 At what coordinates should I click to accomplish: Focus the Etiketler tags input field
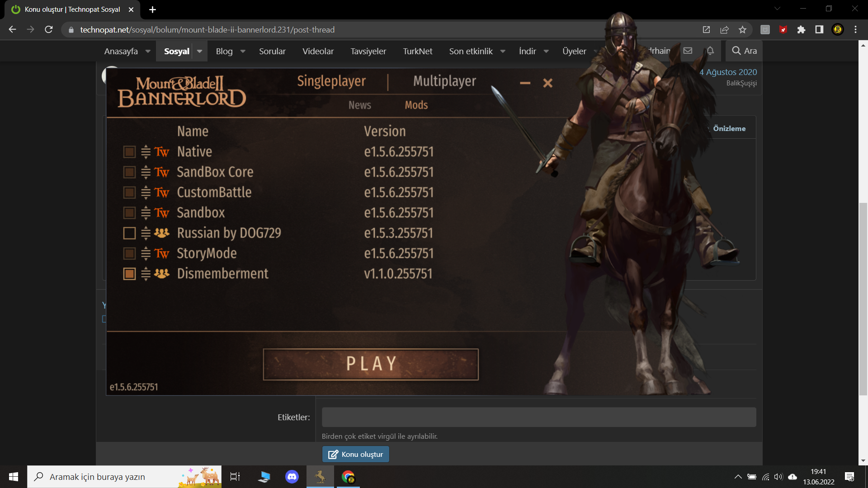point(538,417)
